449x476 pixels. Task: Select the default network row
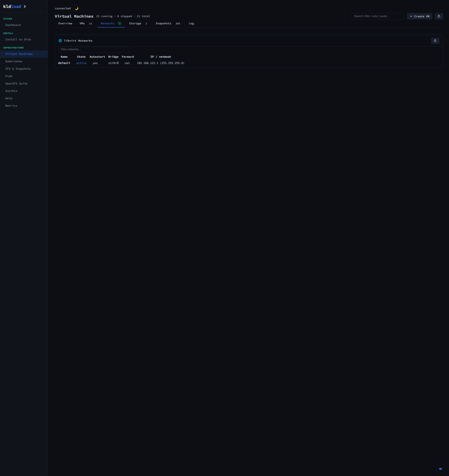click(x=121, y=63)
